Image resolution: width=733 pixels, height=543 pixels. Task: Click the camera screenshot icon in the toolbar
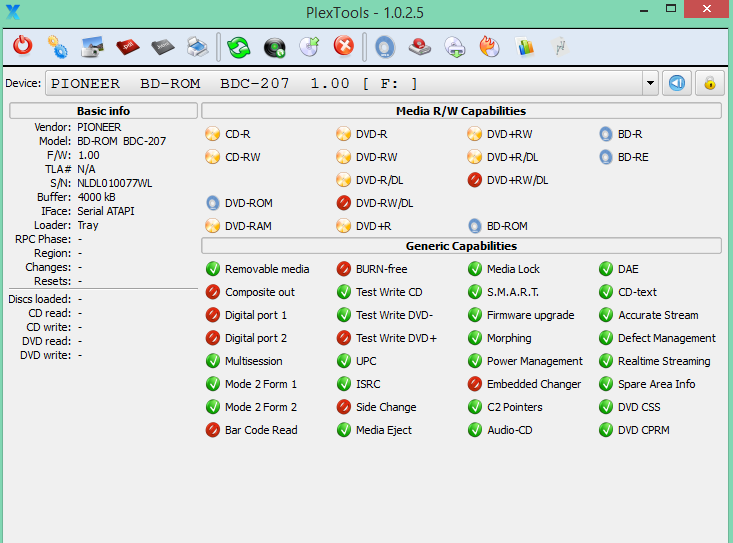[92, 47]
